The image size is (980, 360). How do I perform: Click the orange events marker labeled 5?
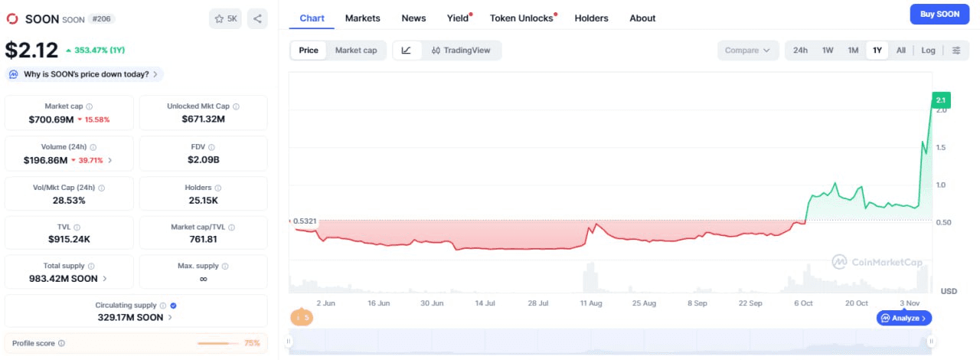point(302,317)
